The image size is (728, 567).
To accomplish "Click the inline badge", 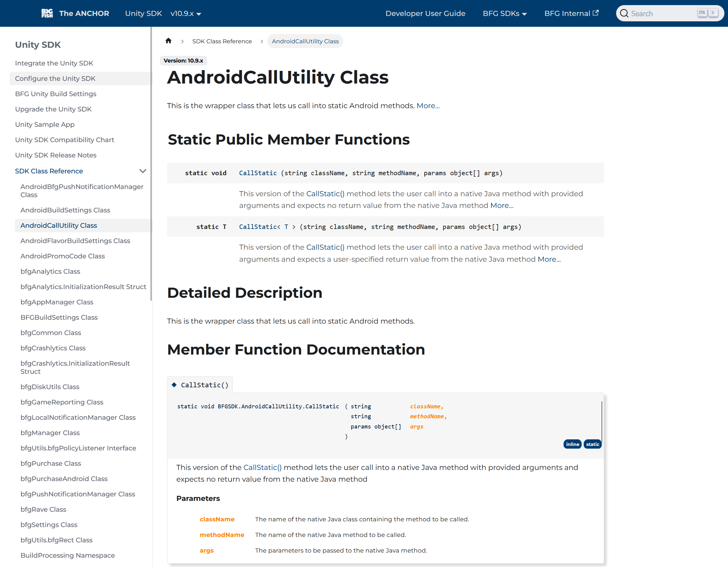I will pyautogui.click(x=572, y=444).
